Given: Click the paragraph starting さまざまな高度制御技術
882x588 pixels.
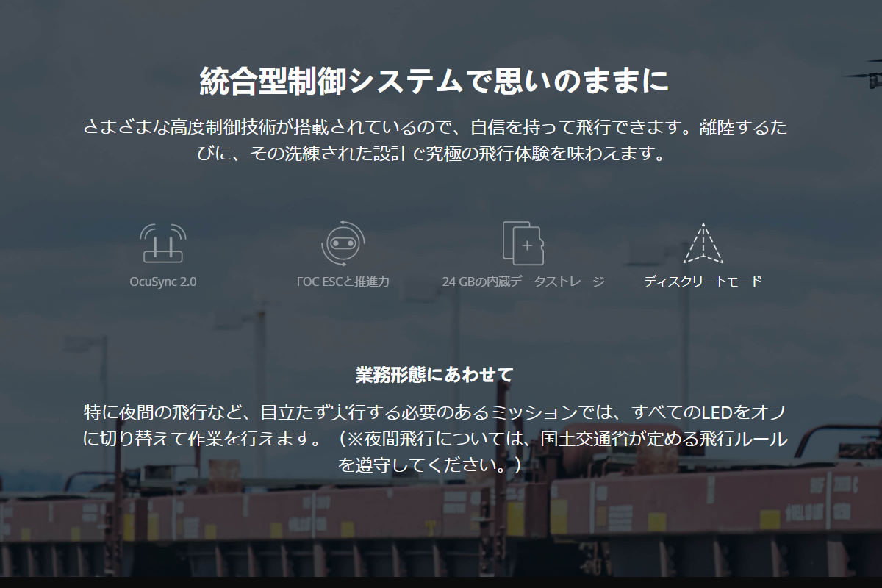Looking at the screenshot, I should tap(434, 141).
